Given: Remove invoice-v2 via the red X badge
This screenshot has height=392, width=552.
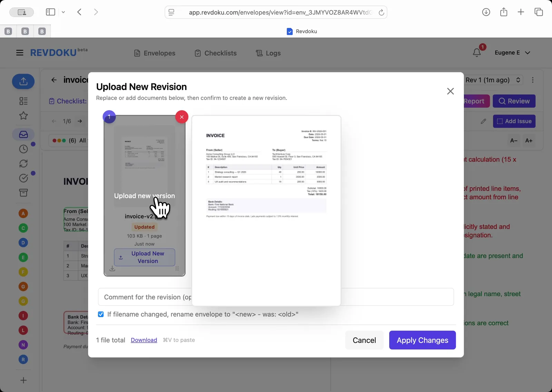Looking at the screenshot, I should coord(182,117).
